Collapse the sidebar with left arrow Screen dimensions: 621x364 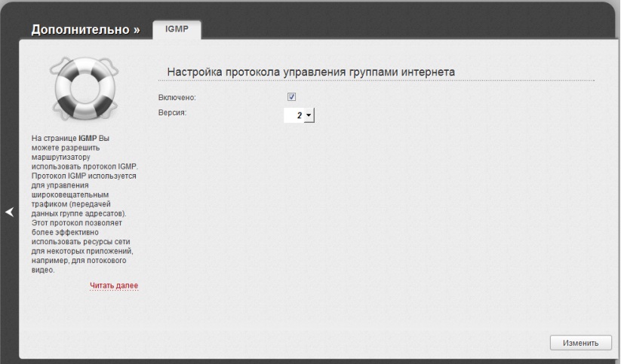click(x=9, y=213)
